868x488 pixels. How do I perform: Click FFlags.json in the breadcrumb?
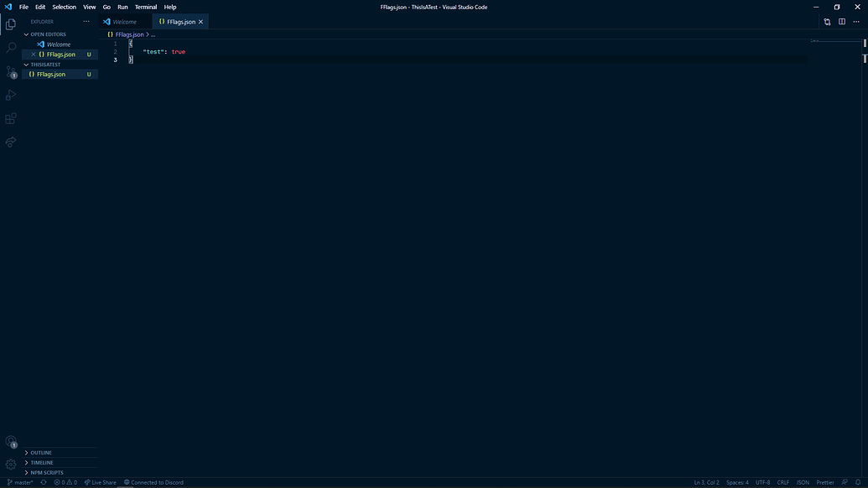[x=129, y=34]
